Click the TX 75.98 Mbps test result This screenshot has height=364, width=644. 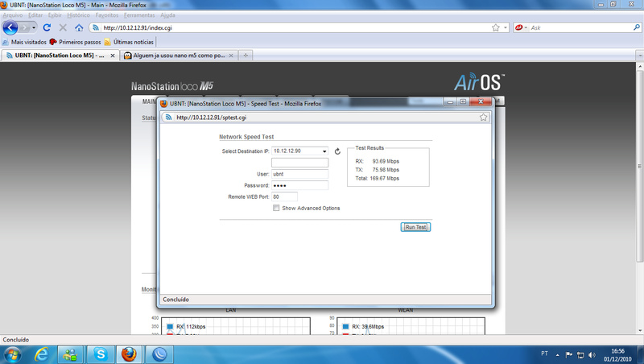point(377,170)
